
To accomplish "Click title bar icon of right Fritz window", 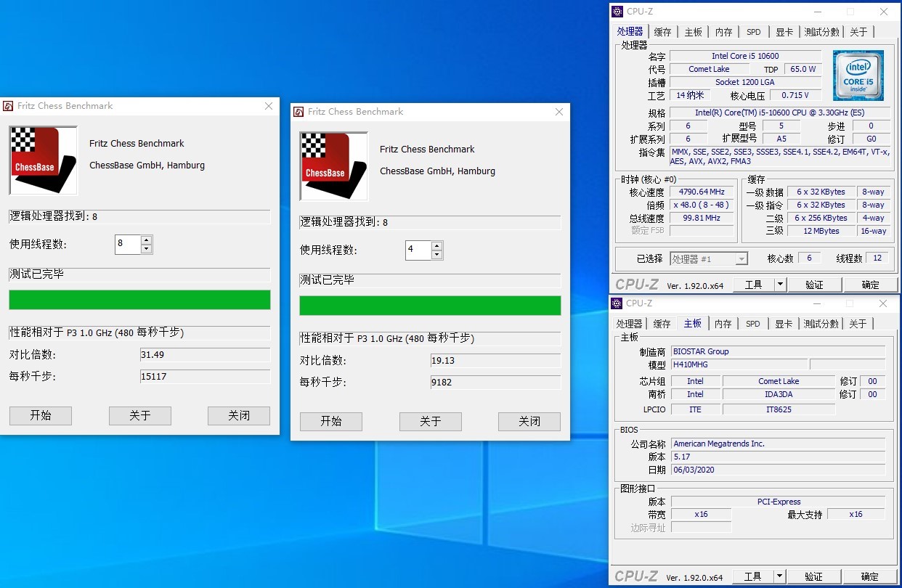I will 298,112.
